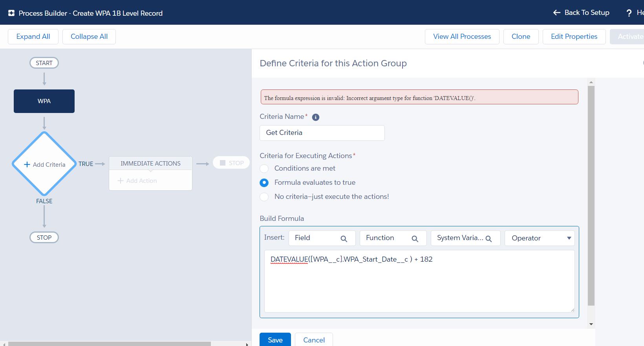Click the Back To Setup arrow
Image resolution: width=644 pixels, height=346 pixels.
click(x=556, y=13)
